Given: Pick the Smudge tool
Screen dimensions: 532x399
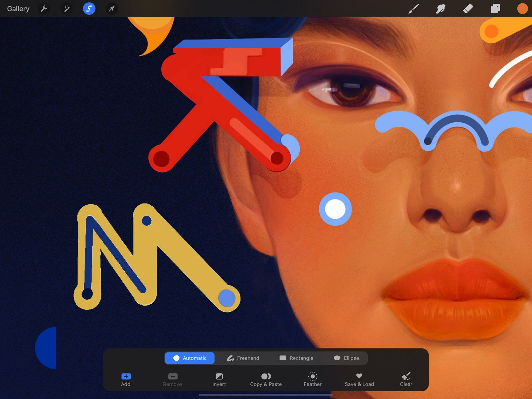Looking at the screenshot, I should (x=440, y=8).
